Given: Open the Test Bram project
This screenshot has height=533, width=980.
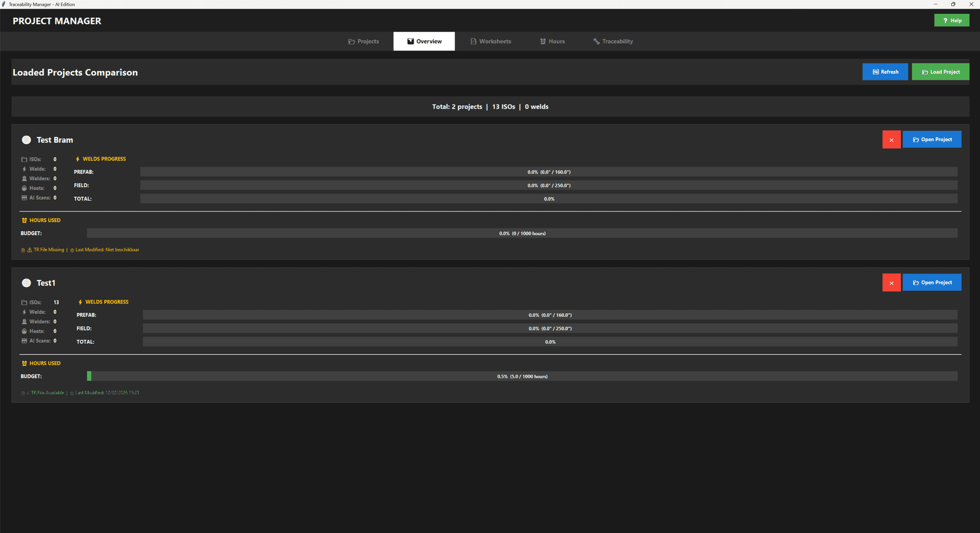Looking at the screenshot, I should (x=932, y=139).
